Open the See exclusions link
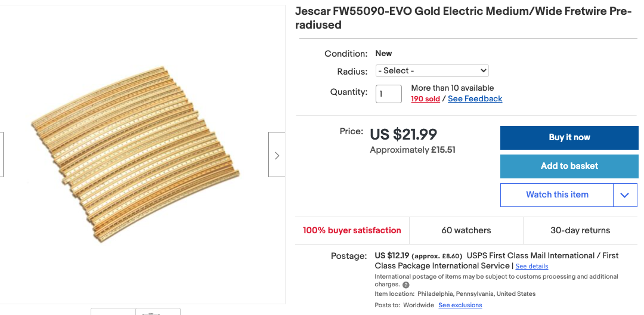This screenshot has width=644, height=315. coord(460,305)
